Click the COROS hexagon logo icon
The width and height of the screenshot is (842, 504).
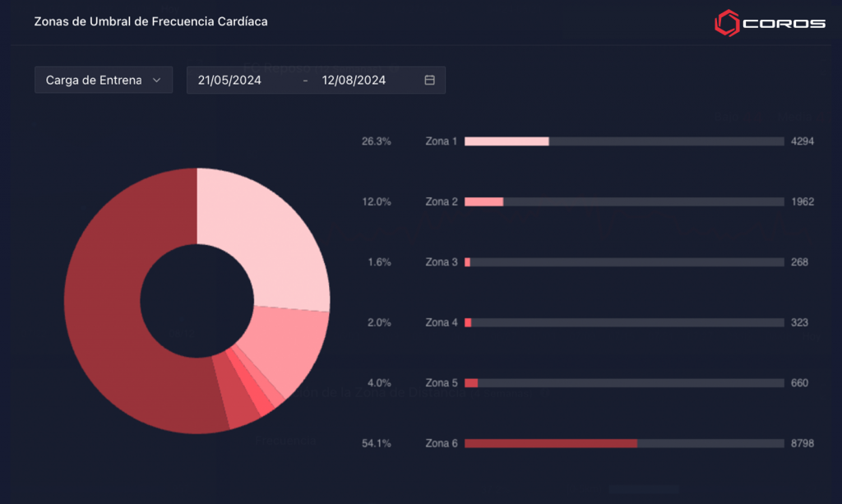726,22
